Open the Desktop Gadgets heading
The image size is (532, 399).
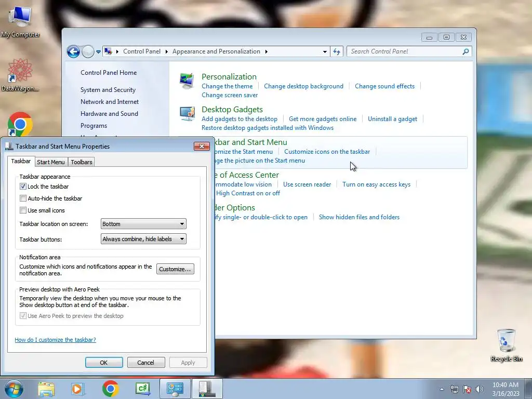pyautogui.click(x=232, y=110)
